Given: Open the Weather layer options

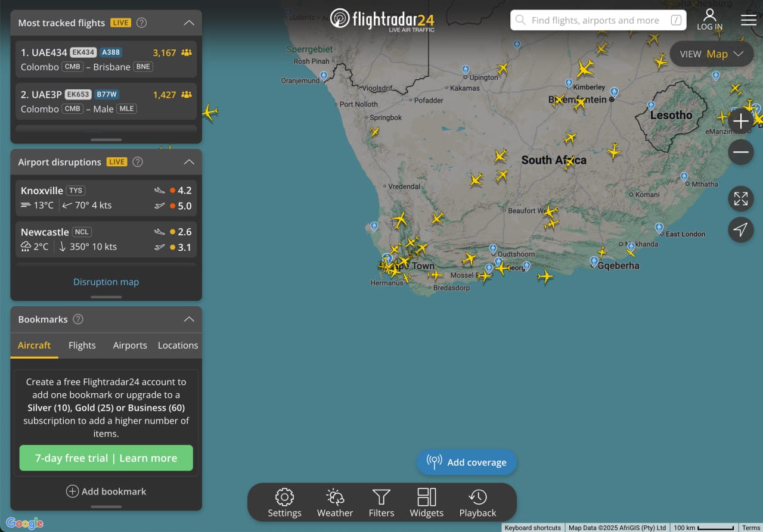Looking at the screenshot, I should click(335, 502).
